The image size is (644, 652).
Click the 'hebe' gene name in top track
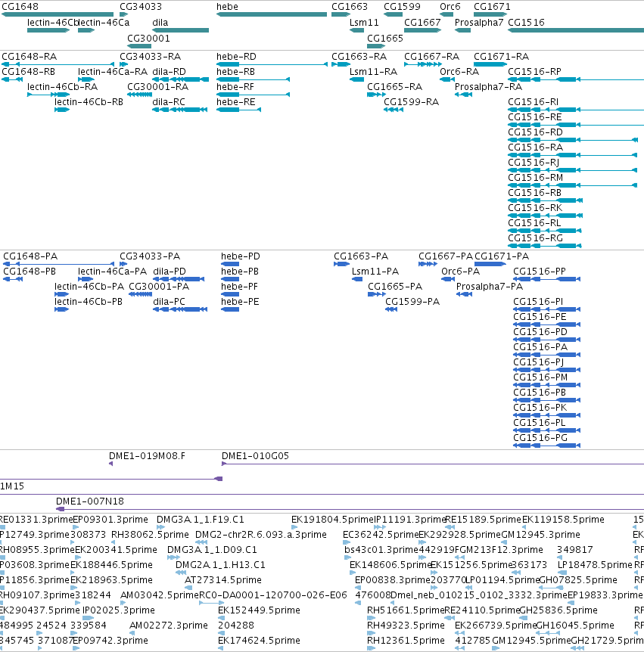(227, 7)
